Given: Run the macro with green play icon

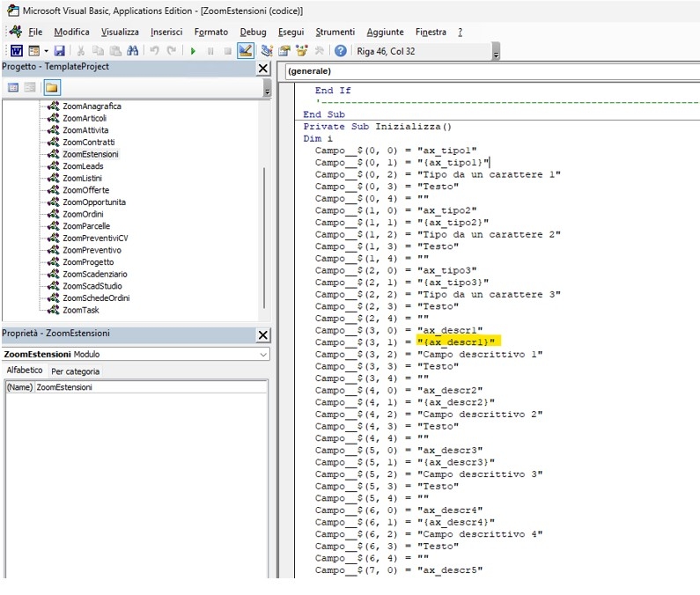Looking at the screenshot, I should point(193,51).
